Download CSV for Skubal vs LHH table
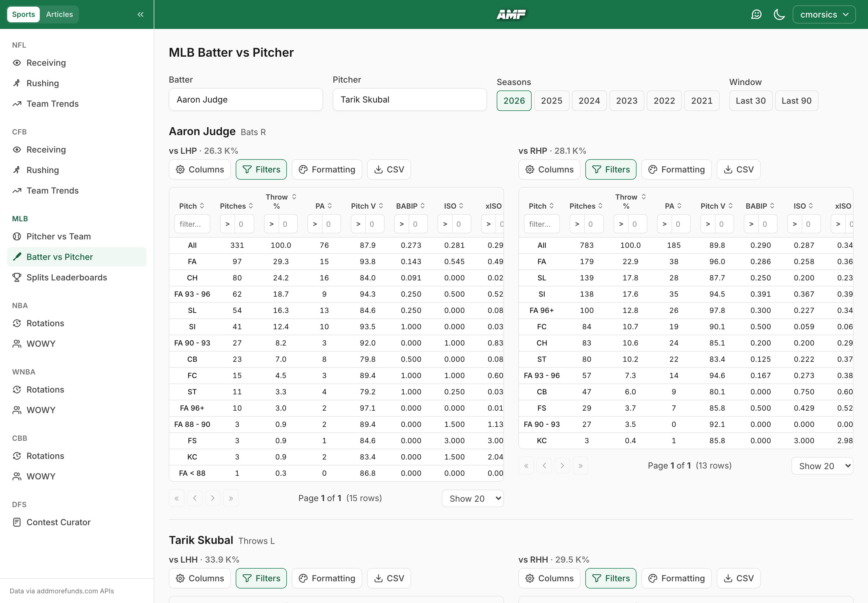The width and height of the screenshot is (868, 603). (x=389, y=578)
